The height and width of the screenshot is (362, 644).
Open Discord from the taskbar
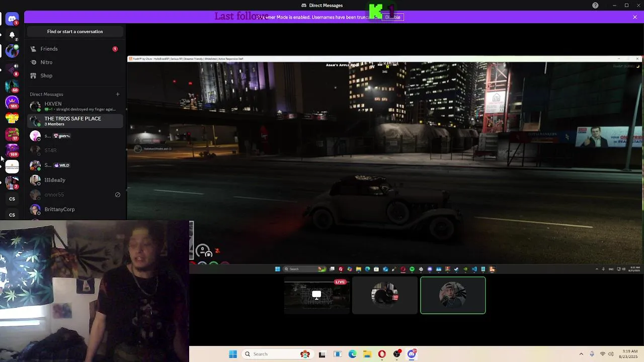pos(412,354)
